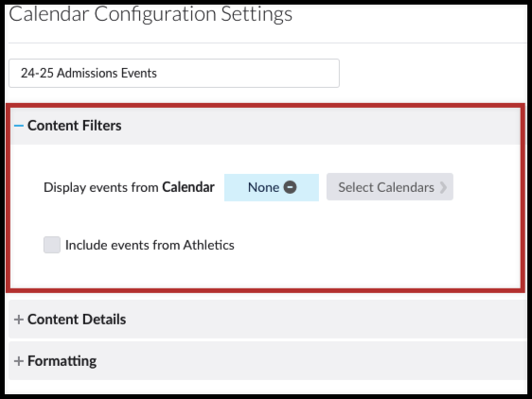Click the plus icon beside Content Details

coord(19,320)
